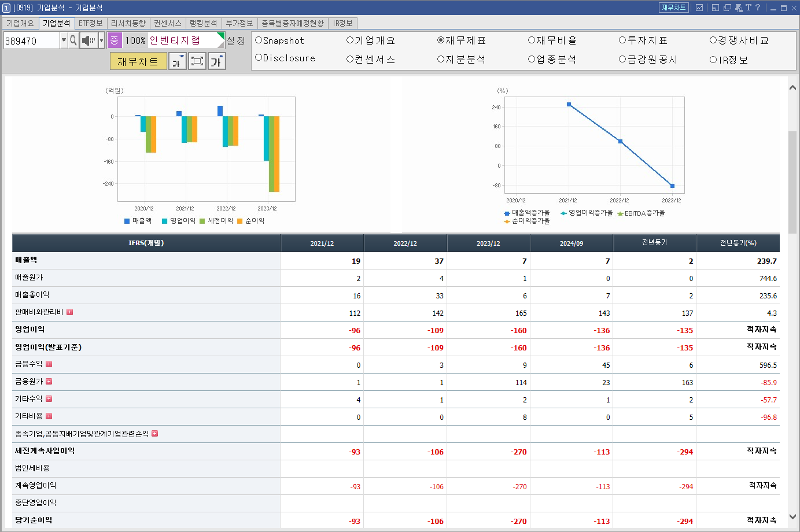800x532 pixels.
Task: Click the chart icon in title bar
Action: pos(699,8)
